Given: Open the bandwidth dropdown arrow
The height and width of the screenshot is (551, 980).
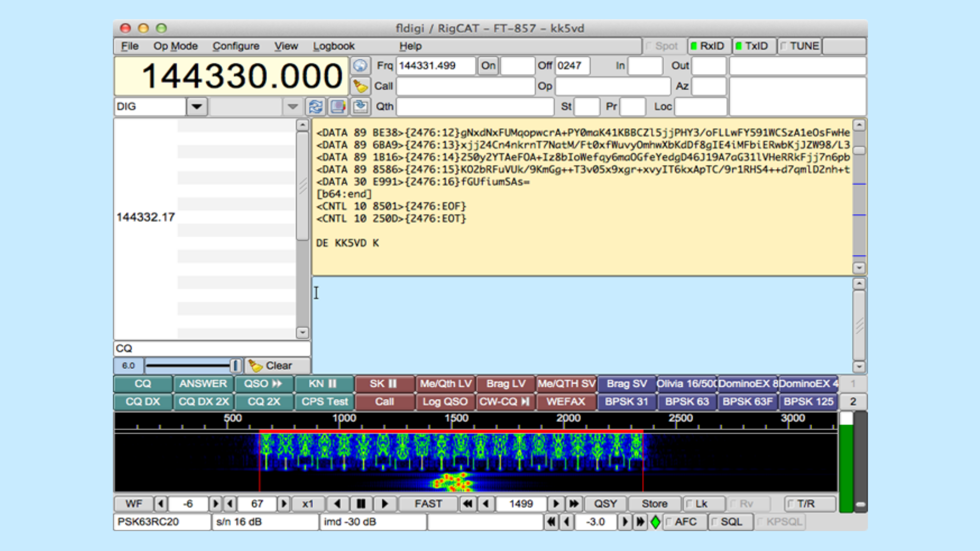Looking at the screenshot, I should pos(292,107).
